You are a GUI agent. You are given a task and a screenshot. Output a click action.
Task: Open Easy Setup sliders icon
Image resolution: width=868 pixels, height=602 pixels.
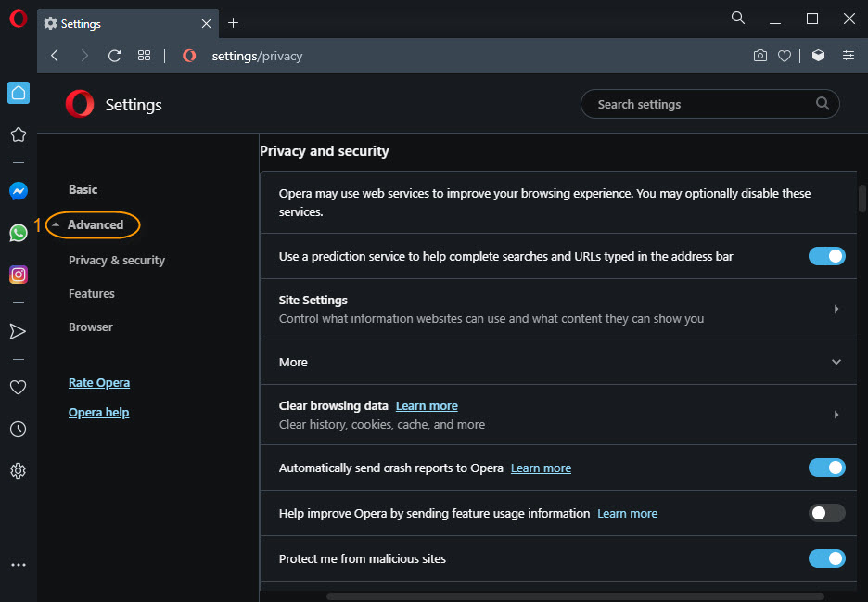click(x=849, y=56)
